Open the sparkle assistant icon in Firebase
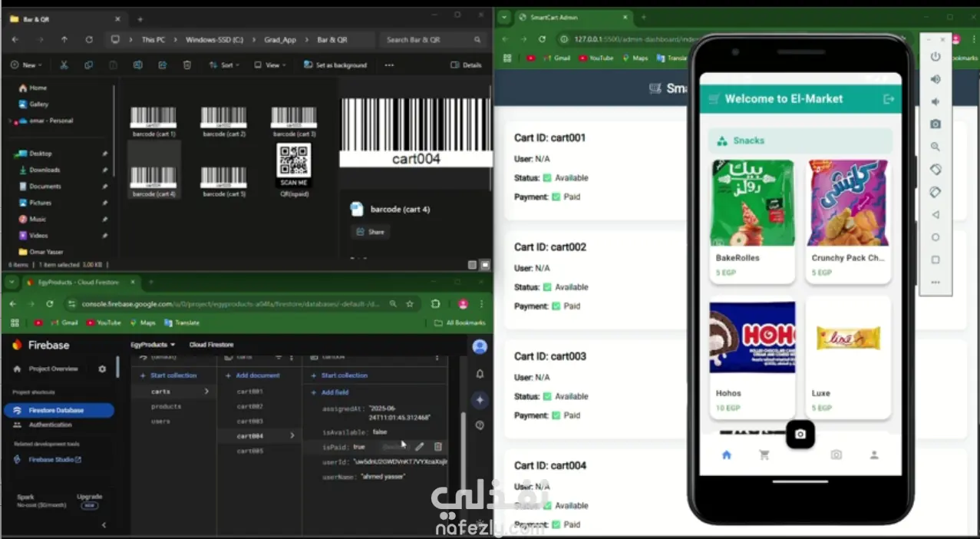The width and height of the screenshot is (980, 539). [480, 400]
